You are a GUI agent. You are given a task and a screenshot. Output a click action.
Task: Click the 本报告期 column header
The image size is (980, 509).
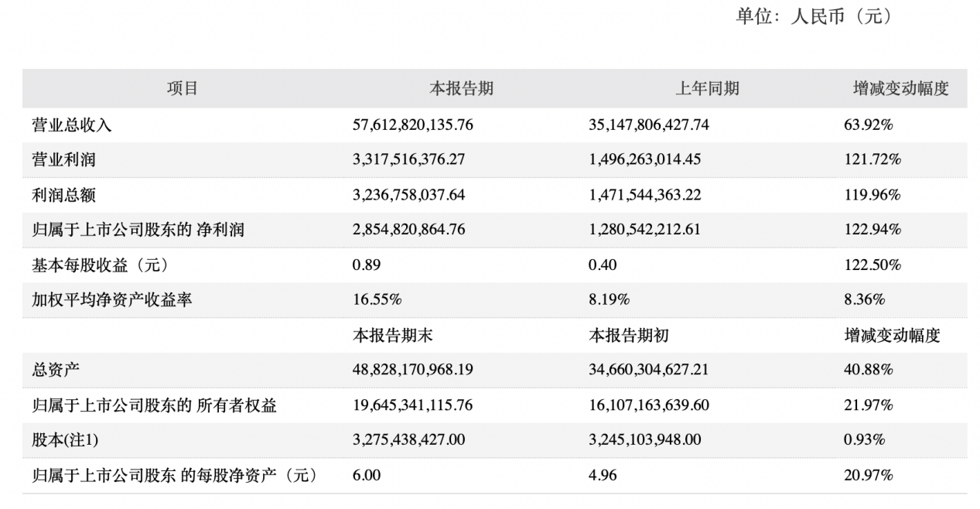[461, 88]
